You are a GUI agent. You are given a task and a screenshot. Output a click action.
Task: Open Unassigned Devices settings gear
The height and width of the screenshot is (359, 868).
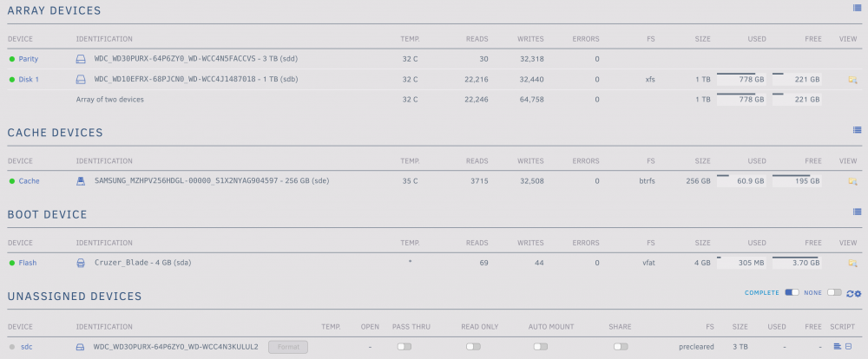(x=858, y=293)
